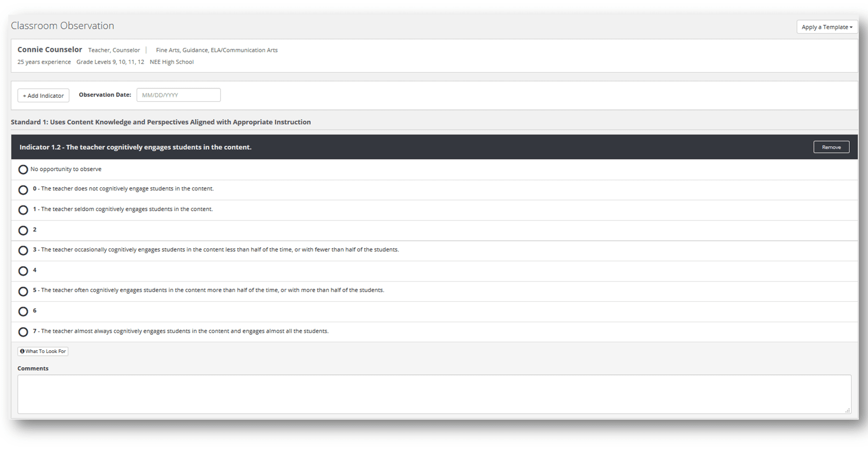Viewport: 868px width, 449px height.
Task: Click the Observation Date input field
Action: [178, 95]
